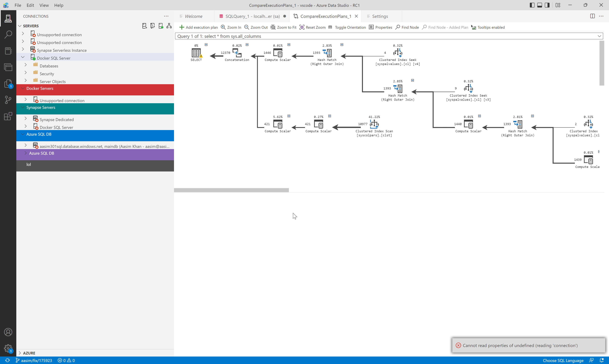This screenshot has width=609, height=364.
Task: Reset zoom of the execution plan
Action: click(312, 27)
